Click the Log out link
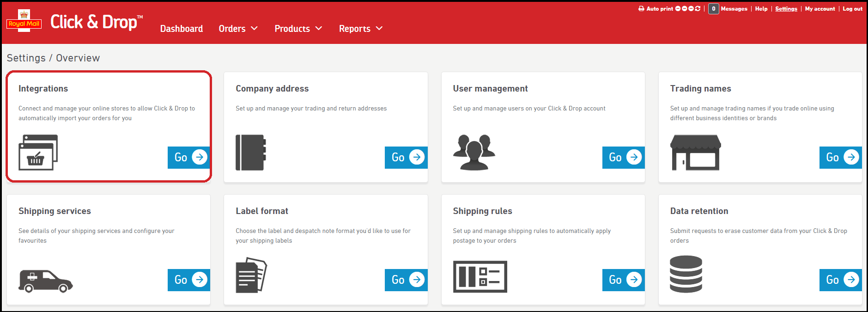 [x=852, y=9]
